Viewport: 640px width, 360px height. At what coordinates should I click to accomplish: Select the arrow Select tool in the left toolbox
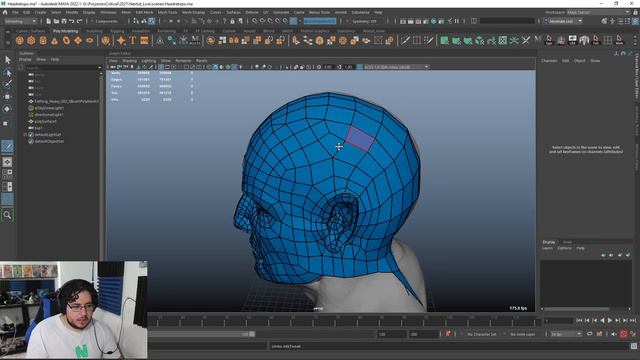7,60
